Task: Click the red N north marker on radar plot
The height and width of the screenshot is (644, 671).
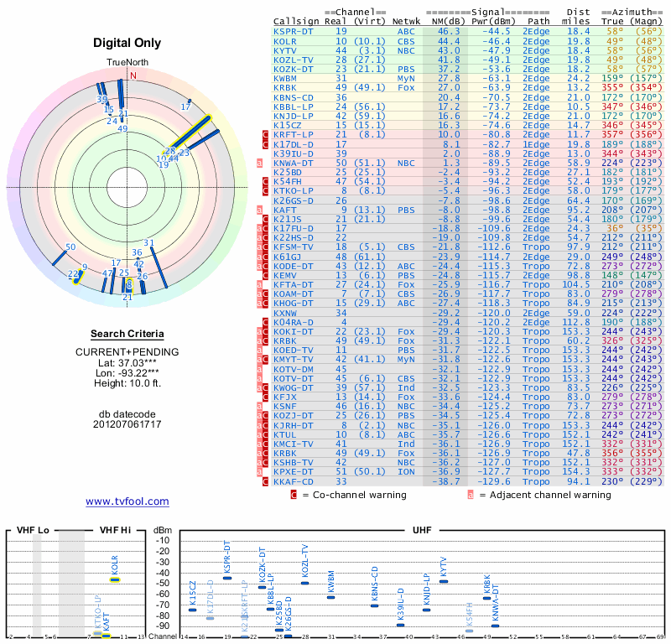Action: pos(133,75)
